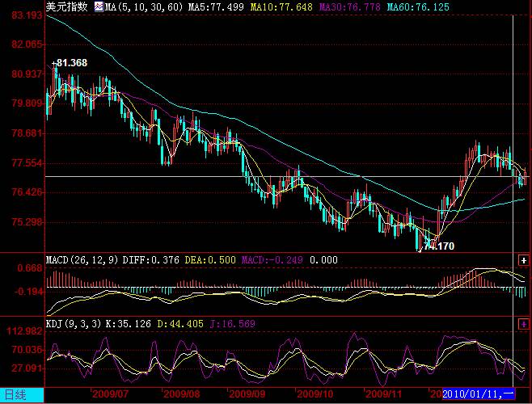The height and width of the screenshot is (404, 532).
Task: Click the 2009/11 date axis label
Action: click(384, 394)
